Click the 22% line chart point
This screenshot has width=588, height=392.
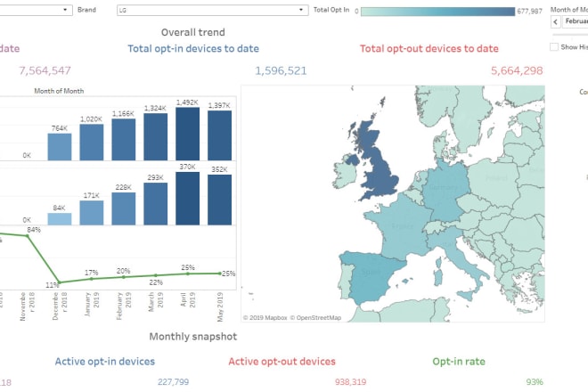pyautogui.click(x=156, y=275)
